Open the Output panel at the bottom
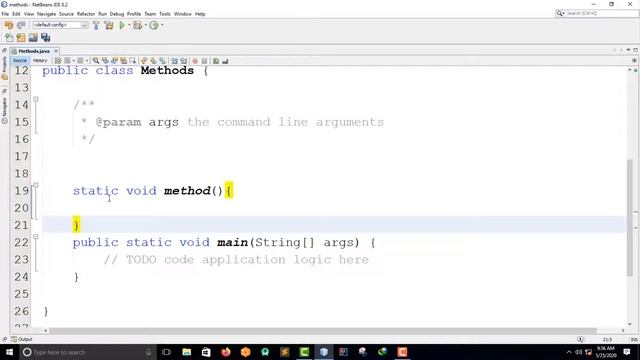Viewport: 640px width, 360px height. pyautogui.click(x=22, y=339)
